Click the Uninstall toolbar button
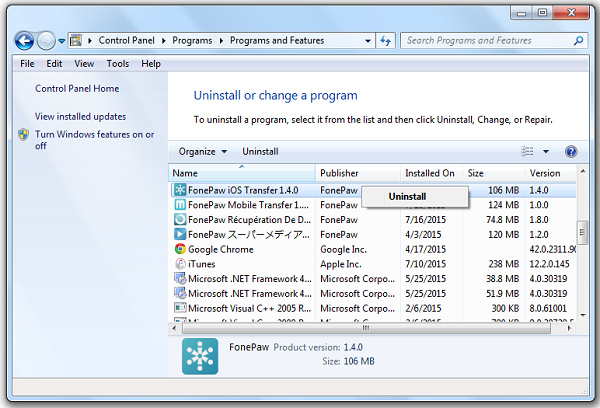Viewport: 600px width, 408px height. click(x=260, y=152)
